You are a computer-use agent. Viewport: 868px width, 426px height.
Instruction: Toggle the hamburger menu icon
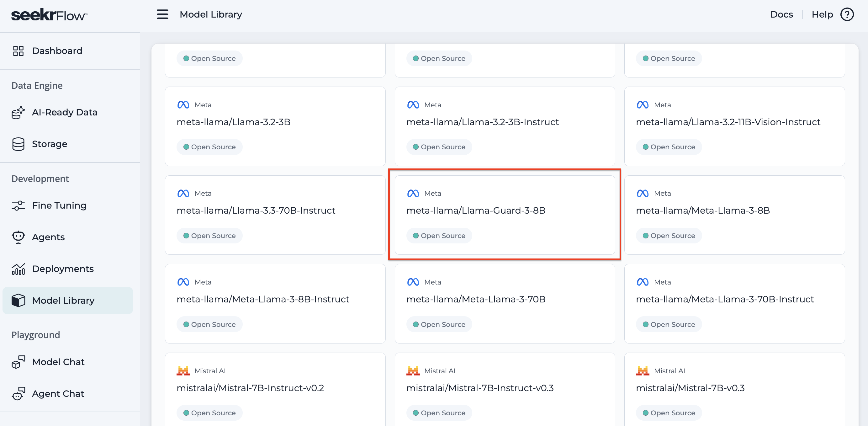pyautogui.click(x=162, y=14)
